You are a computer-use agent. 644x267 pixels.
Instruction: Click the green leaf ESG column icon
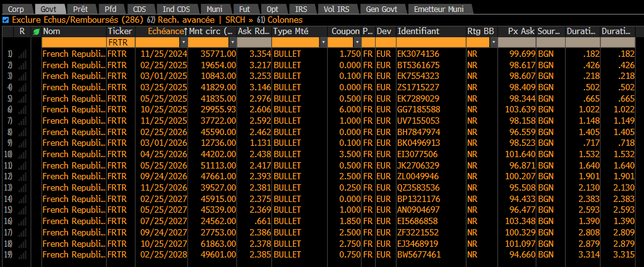(x=36, y=32)
